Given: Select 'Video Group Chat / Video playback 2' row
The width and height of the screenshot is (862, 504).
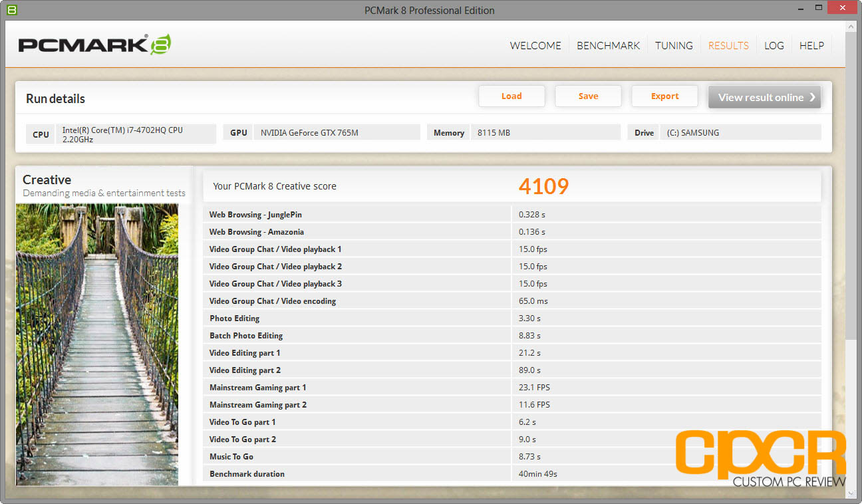Looking at the screenshot, I should [512, 267].
